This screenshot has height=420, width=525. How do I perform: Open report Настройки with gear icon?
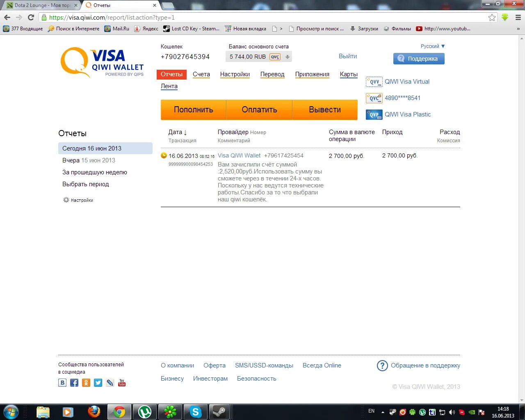(78, 200)
